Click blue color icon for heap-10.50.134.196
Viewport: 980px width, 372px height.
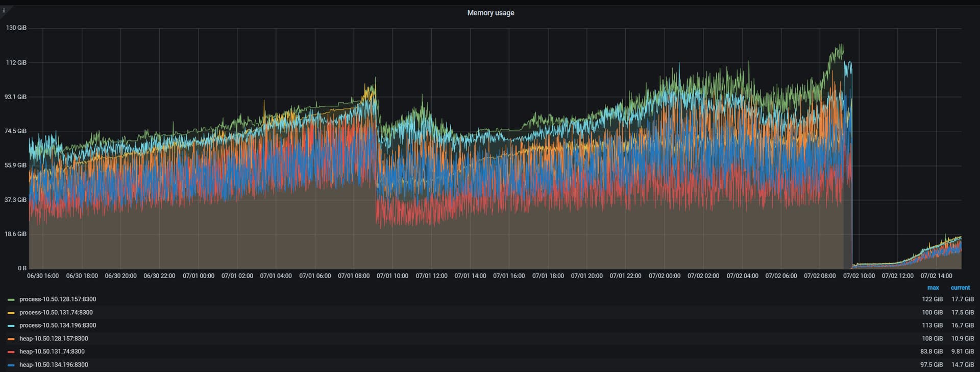click(11, 365)
